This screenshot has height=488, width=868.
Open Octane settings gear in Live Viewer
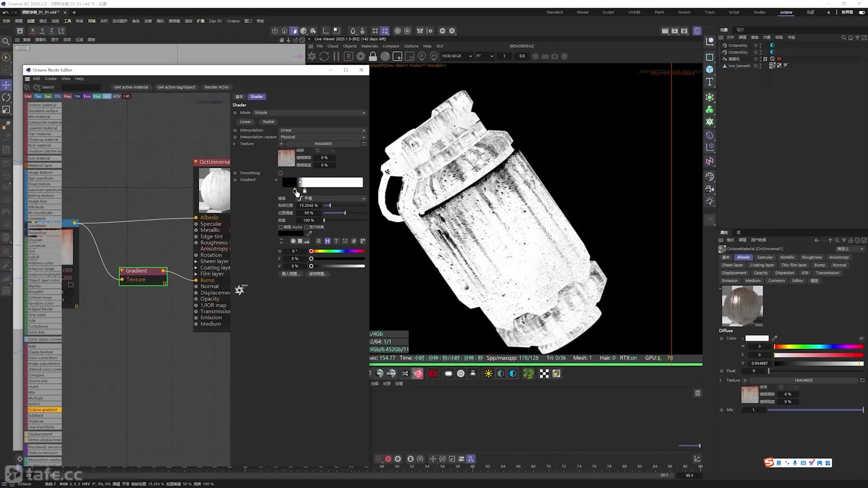(x=361, y=56)
